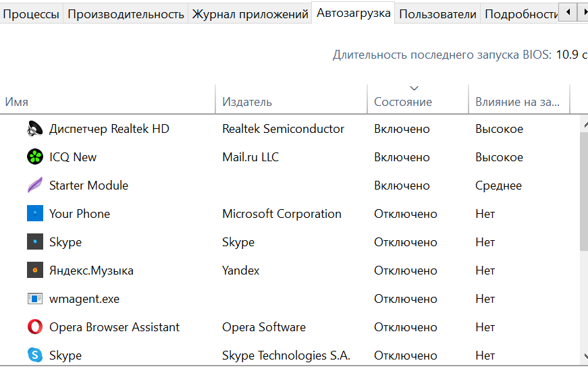Image resolution: width=588 pixels, height=369 pixels.
Task: Select the Yandex Music app icon
Action: click(35, 270)
